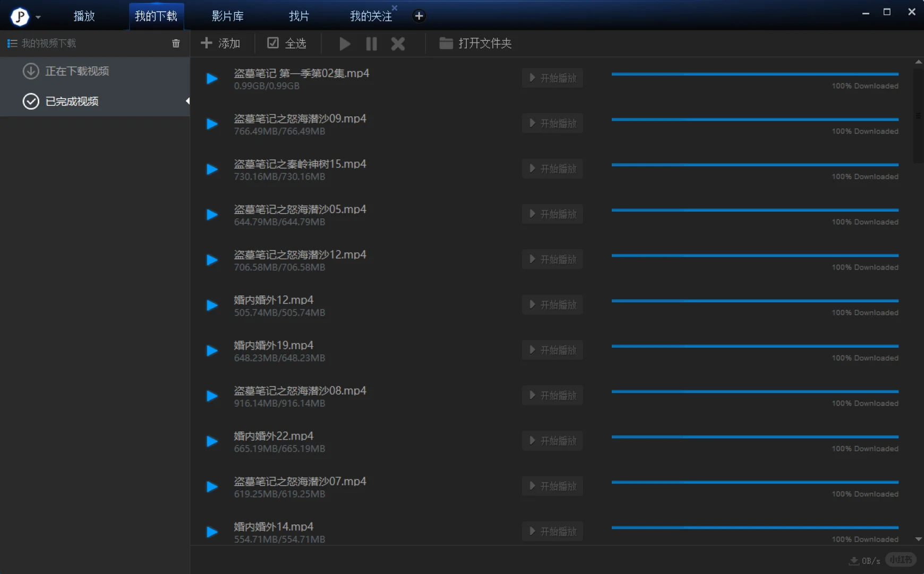Click the list icon beside 我的视频下载
924x574 pixels.
(12, 44)
